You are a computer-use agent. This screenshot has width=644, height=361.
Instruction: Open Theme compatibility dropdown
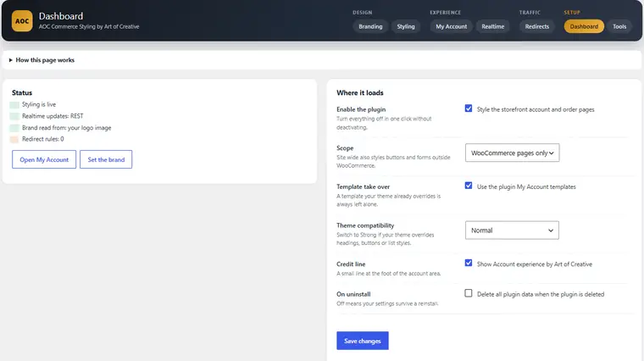(512, 230)
